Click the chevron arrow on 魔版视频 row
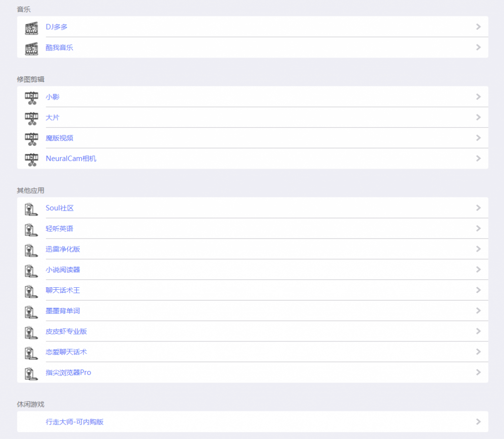Viewport: 504px width, 439px height. (478, 138)
